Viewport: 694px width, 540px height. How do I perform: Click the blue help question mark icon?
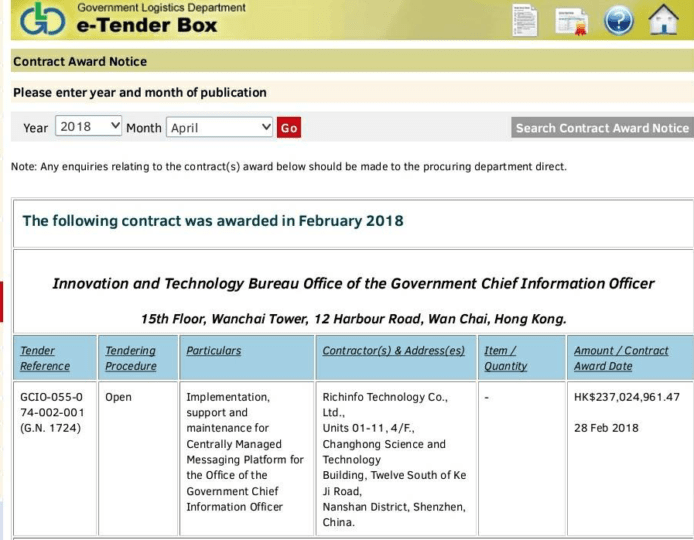[x=618, y=21]
